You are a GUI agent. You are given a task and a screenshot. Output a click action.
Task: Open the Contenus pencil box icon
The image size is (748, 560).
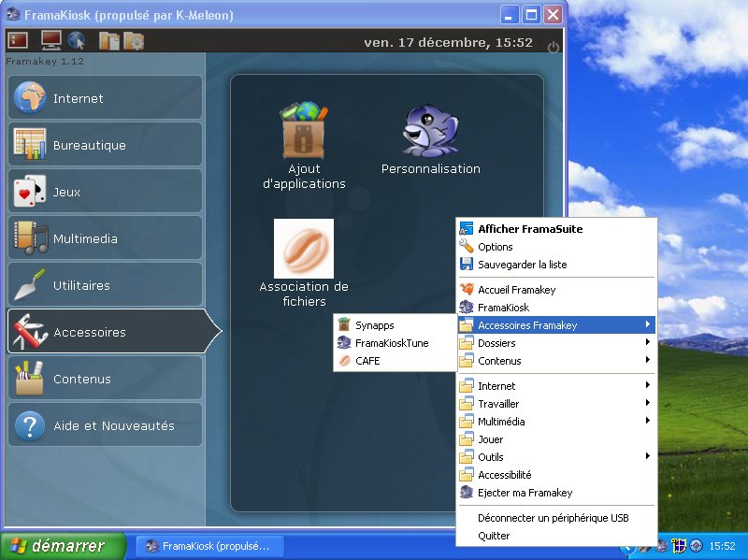[30, 378]
